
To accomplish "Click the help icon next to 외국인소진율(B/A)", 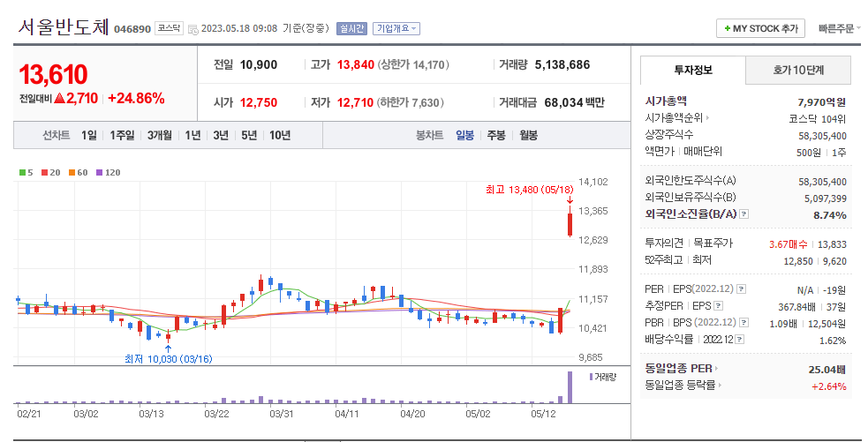I will [x=744, y=214].
